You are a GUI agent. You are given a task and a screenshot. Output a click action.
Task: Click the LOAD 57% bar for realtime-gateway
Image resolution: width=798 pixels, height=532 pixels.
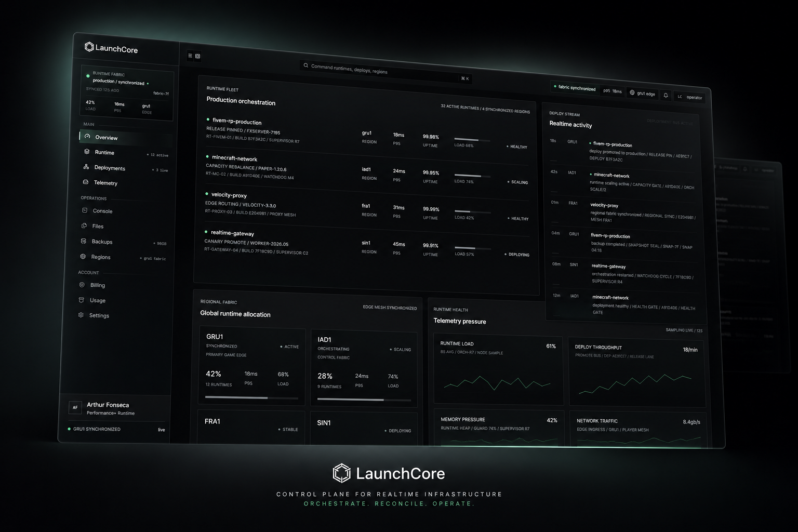coord(473,248)
